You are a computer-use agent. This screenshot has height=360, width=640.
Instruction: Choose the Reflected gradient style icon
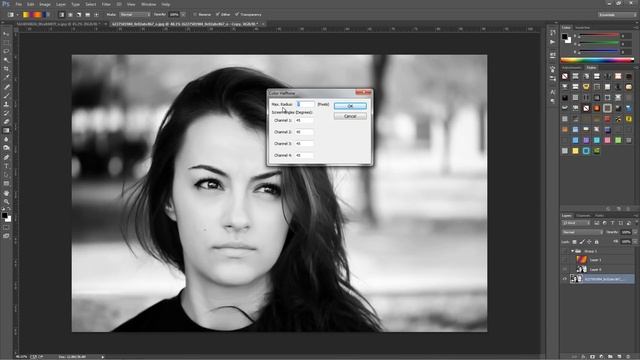pos(87,15)
